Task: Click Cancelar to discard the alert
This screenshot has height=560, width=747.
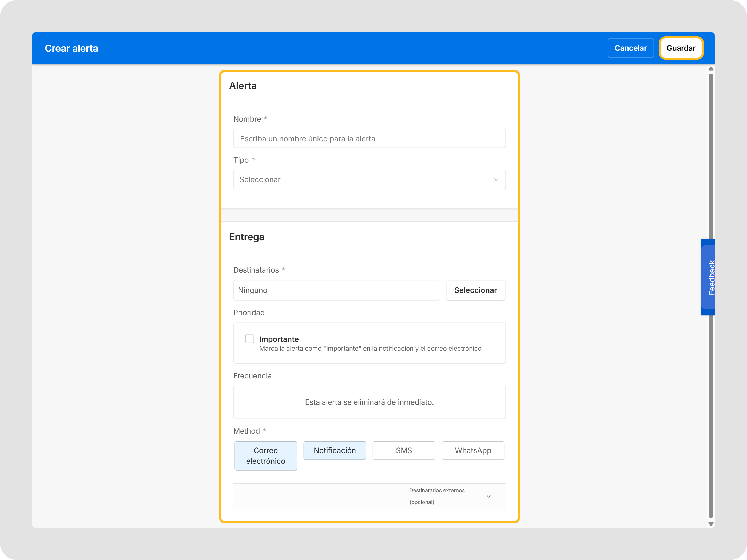Action: (x=630, y=48)
